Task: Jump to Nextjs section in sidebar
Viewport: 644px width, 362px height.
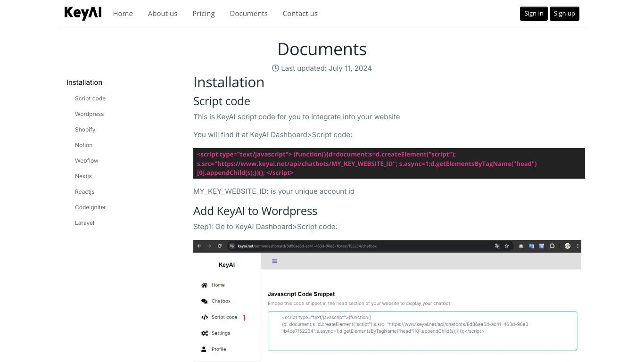Action: [83, 176]
